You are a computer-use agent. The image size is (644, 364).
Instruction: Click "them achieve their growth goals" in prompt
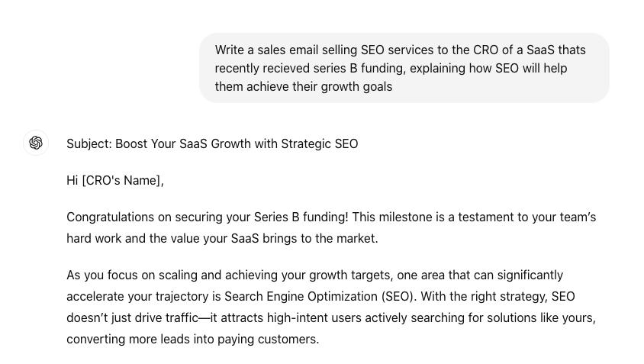[304, 87]
